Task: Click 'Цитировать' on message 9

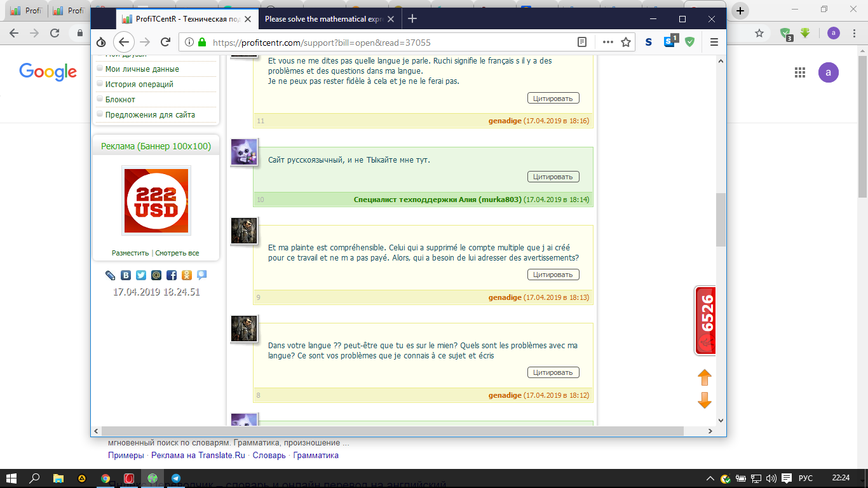Action: [553, 274]
